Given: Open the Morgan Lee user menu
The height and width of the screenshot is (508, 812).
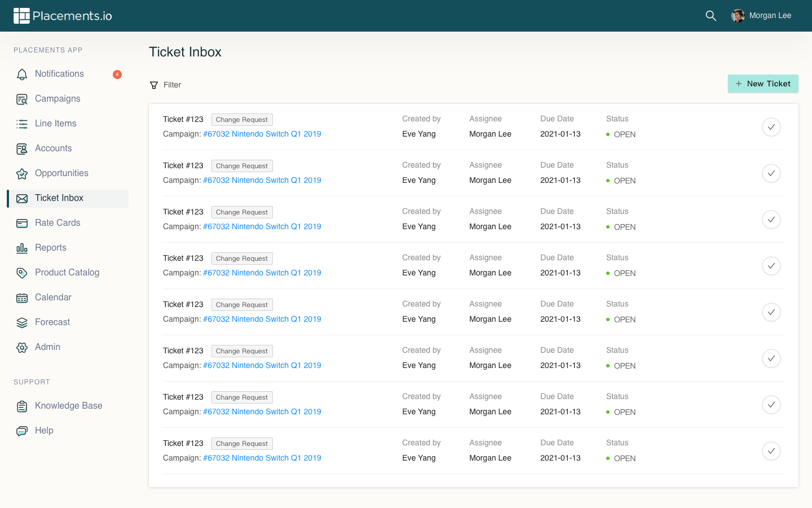Looking at the screenshot, I should click(761, 16).
